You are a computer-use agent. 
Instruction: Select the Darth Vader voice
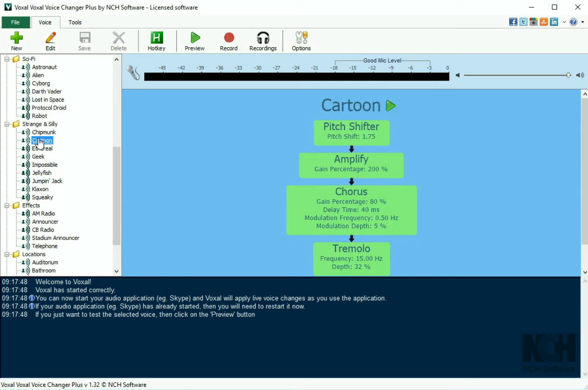(47, 91)
